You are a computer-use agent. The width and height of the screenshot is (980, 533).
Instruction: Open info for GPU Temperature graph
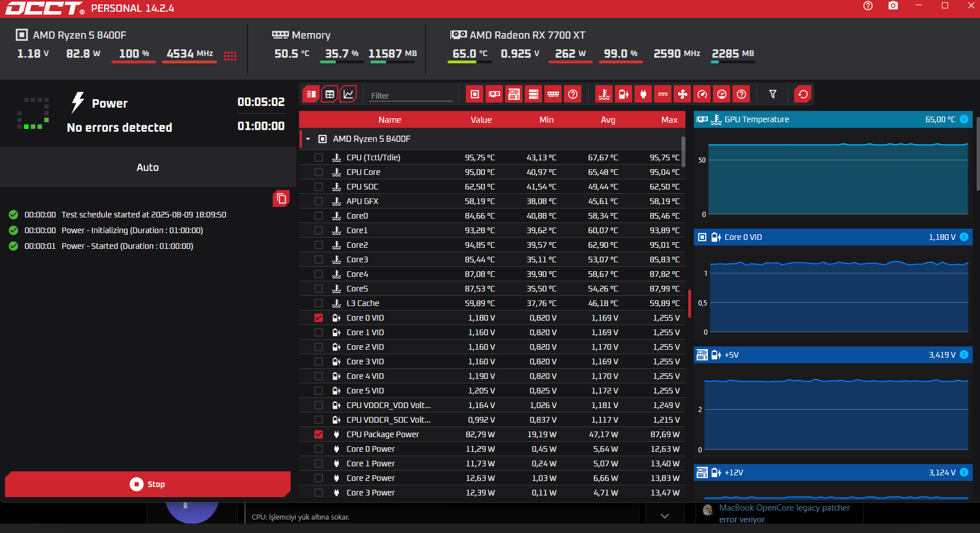pyautogui.click(x=964, y=119)
